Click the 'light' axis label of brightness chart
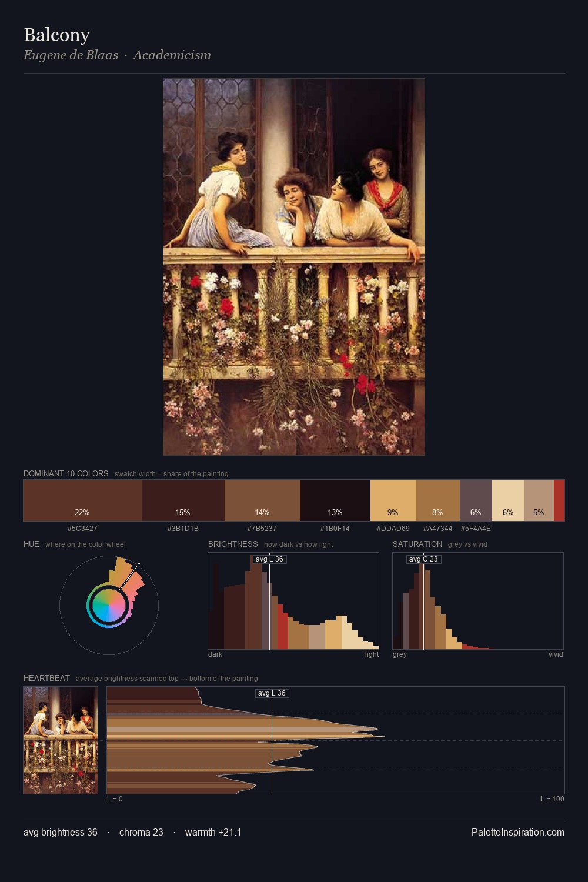This screenshot has width=588, height=882. (x=372, y=654)
